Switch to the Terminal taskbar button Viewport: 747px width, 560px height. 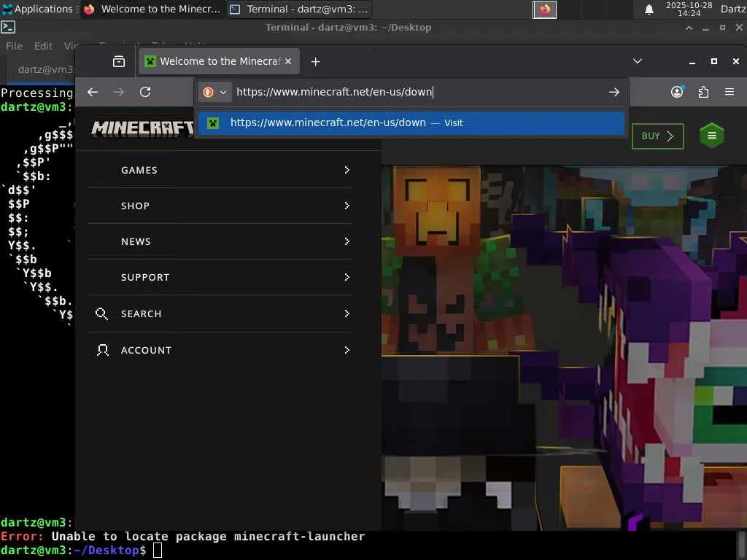[298, 9]
